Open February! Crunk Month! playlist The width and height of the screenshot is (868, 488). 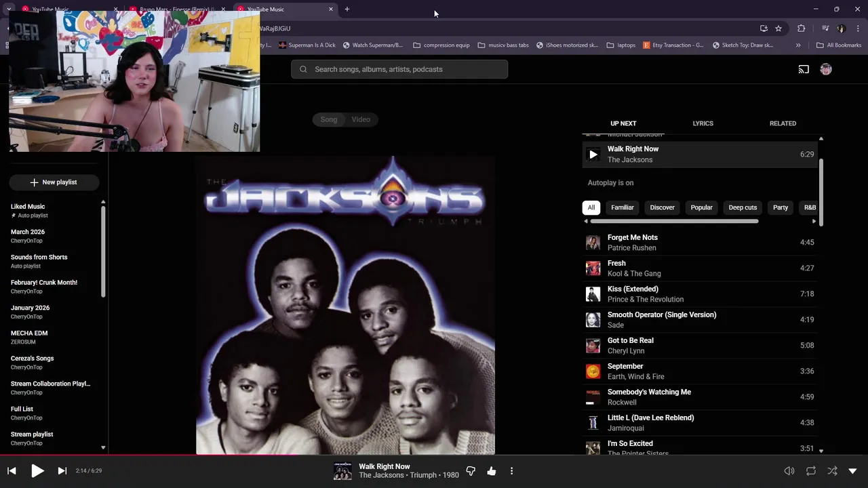51,287
